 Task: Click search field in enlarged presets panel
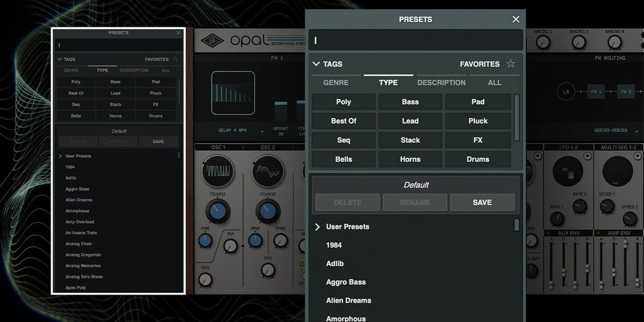click(x=415, y=40)
